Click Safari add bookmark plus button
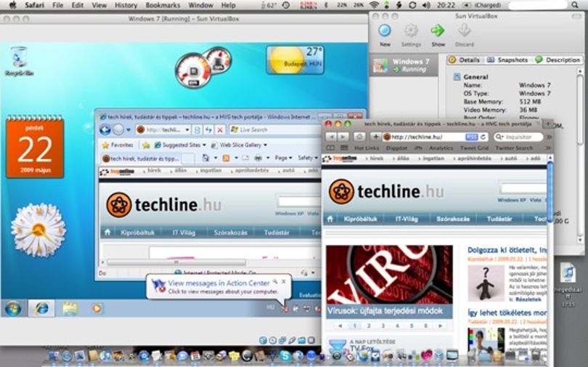588x367 pixels. (375, 137)
